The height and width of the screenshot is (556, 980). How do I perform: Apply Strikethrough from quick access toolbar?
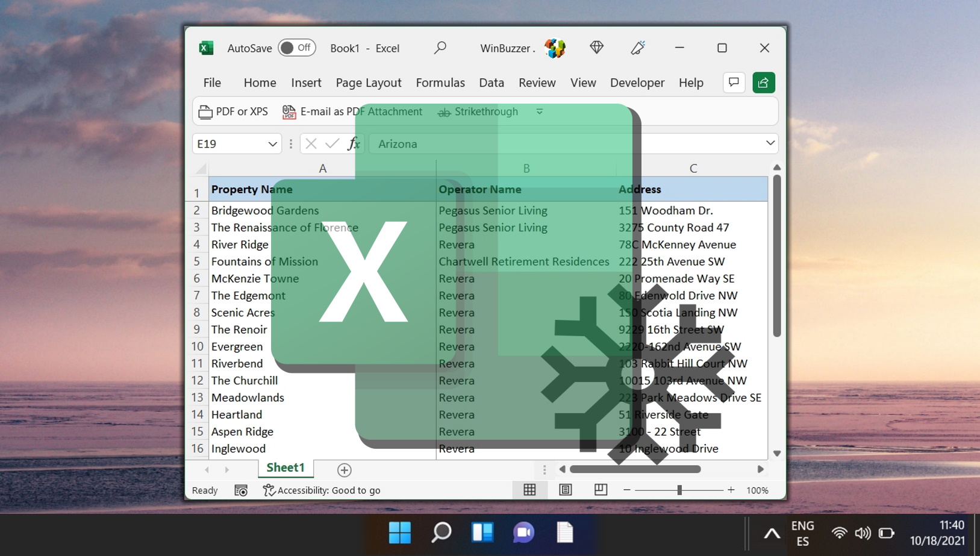pyautogui.click(x=478, y=112)
